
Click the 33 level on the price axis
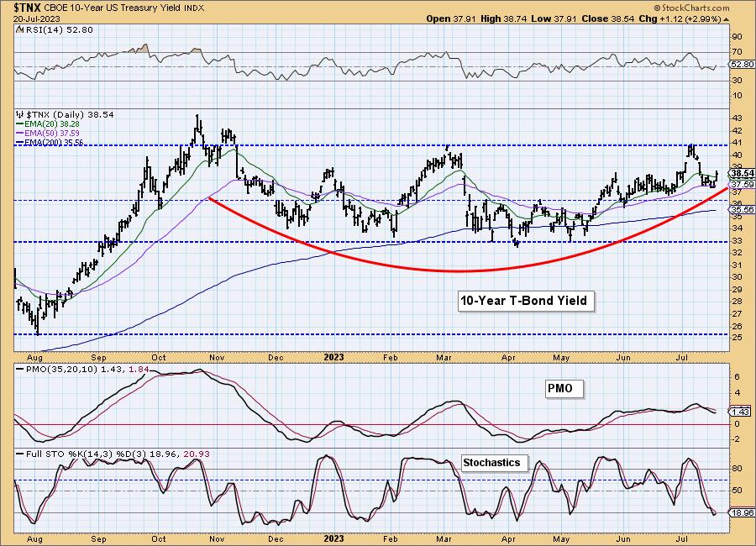coord(737,240)
